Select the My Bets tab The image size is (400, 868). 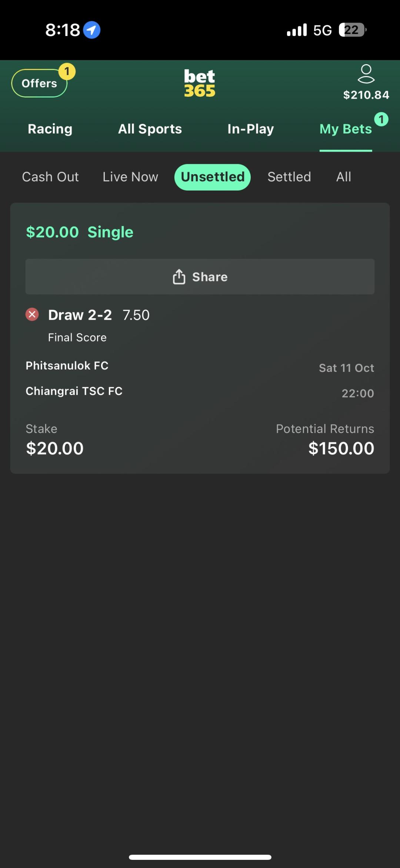coord(346,129)
